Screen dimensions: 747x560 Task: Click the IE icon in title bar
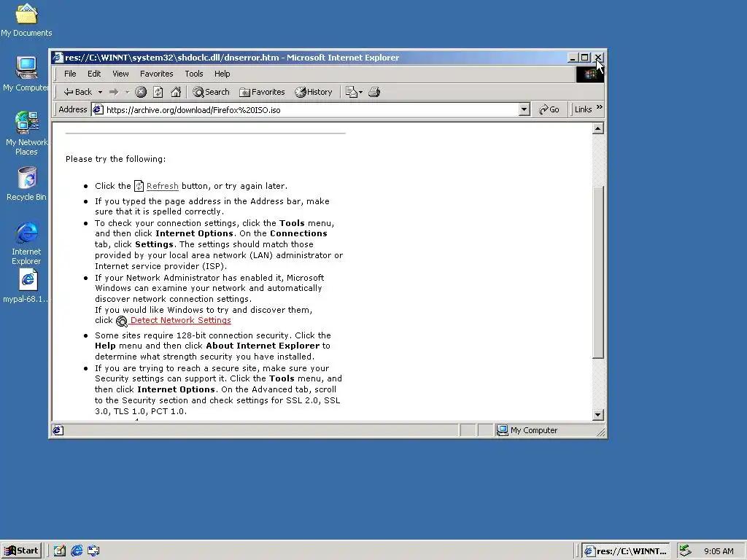[58, 58]
